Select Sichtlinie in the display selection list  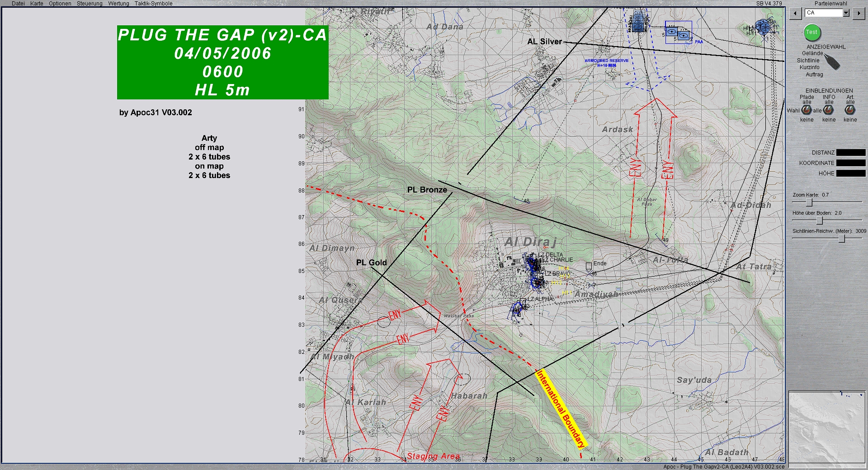tap(808, 61)
